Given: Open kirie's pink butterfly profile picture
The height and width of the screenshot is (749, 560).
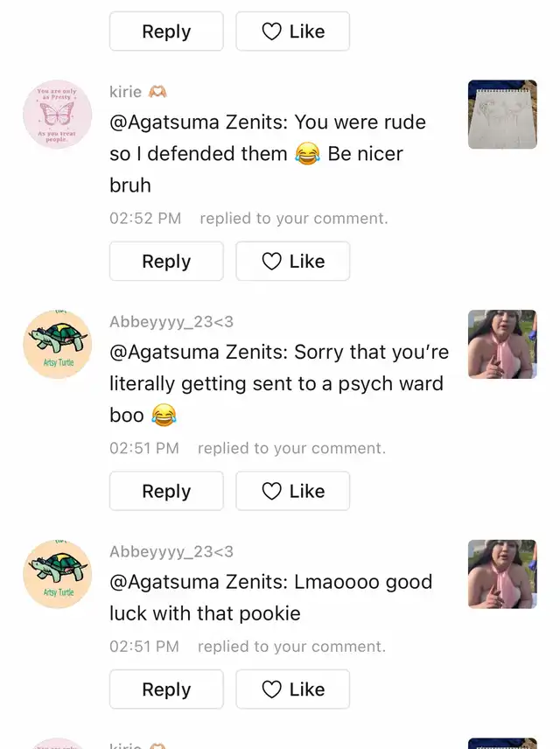Looking at the screenshot, I should tap(57, 115).
